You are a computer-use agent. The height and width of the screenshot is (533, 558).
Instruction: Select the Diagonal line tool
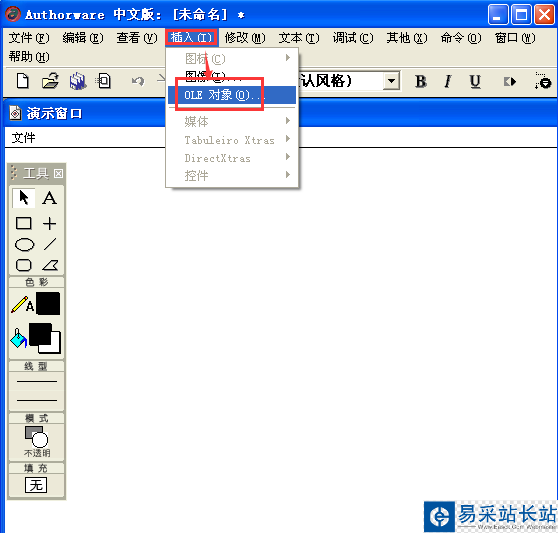(50, 244)
